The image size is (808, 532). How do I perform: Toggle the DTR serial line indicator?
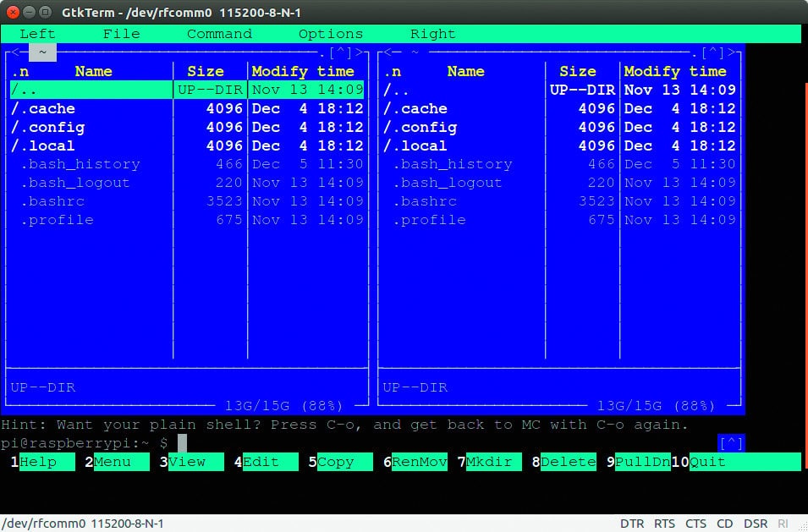(633, 524)
